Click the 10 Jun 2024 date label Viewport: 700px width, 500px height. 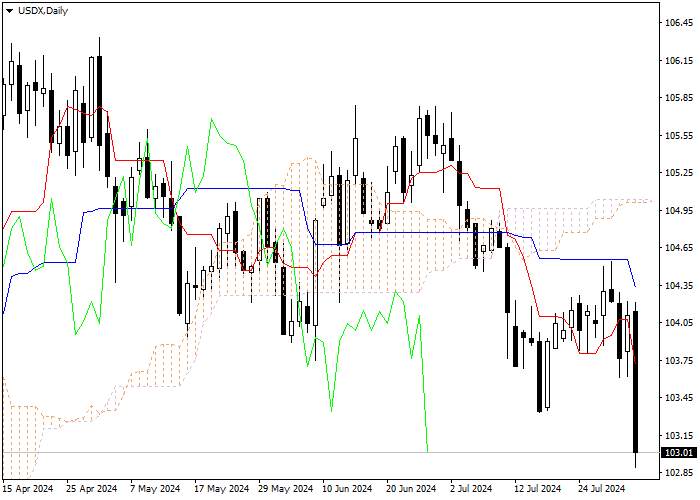[348, 489]
